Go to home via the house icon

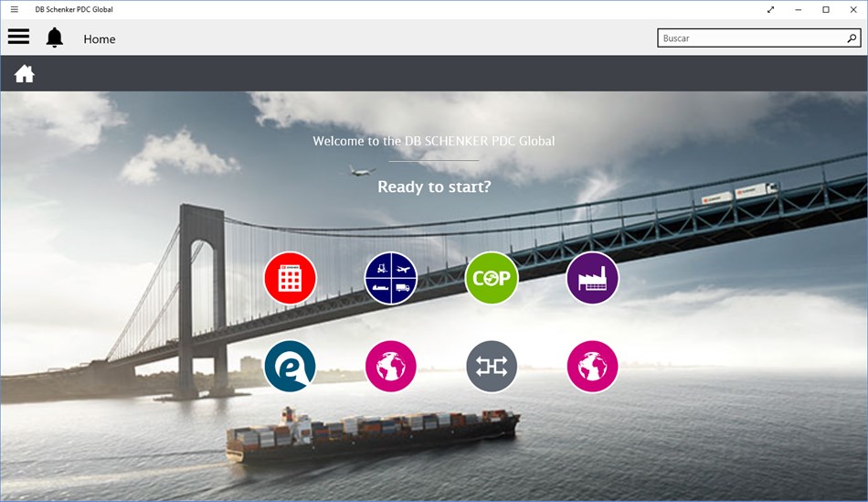[25, 73]
